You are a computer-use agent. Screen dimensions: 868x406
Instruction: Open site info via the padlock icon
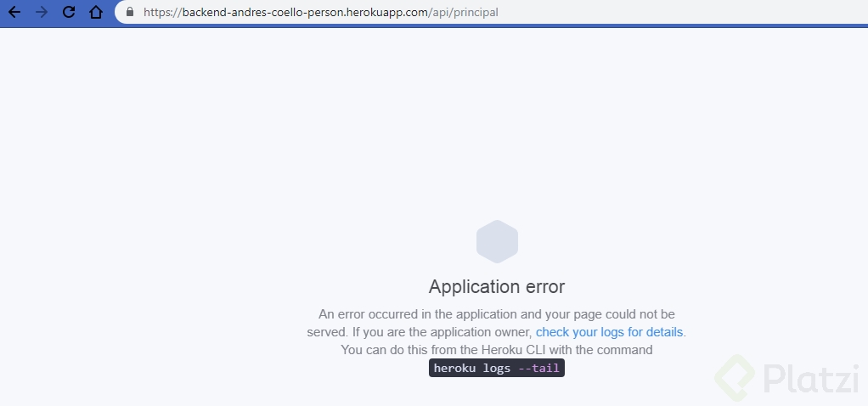[x=129, y=13]
